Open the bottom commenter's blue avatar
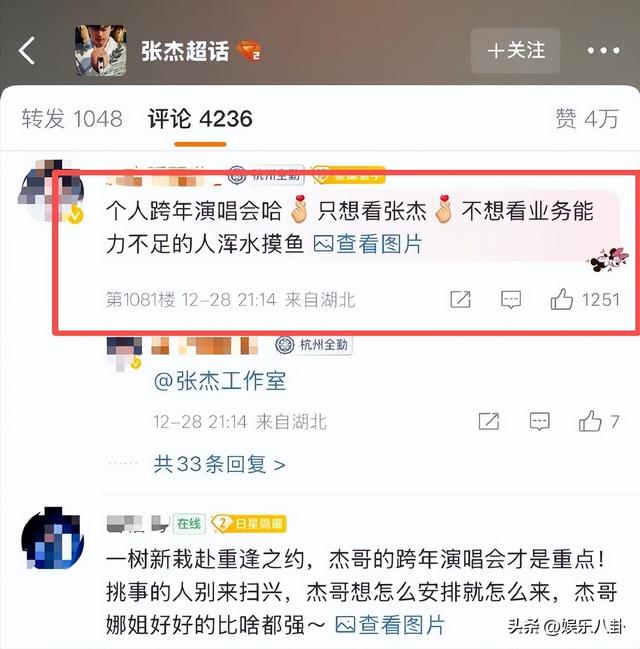The height and width of the screenshot is (649, 640). point(53,538)
